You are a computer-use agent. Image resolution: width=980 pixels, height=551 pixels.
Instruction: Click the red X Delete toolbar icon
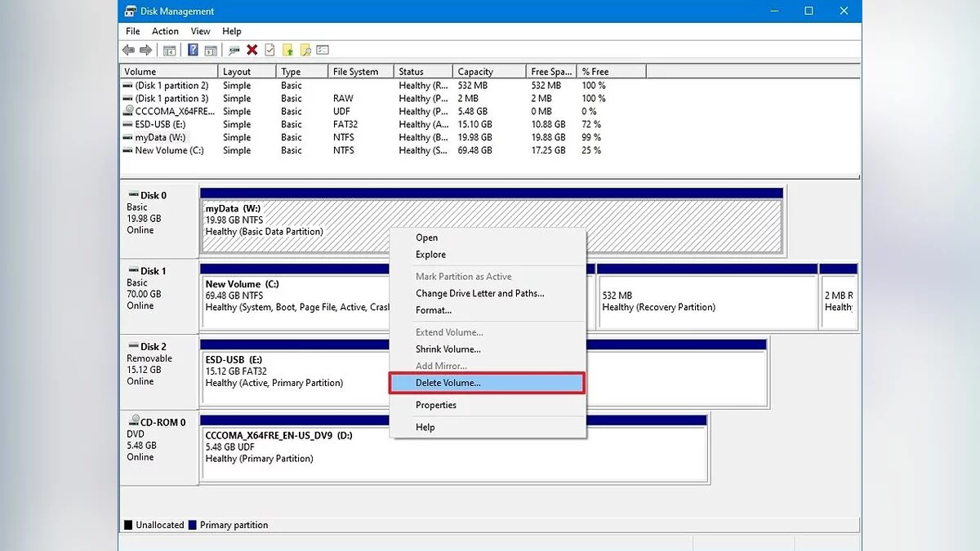(x=252, y=51)
